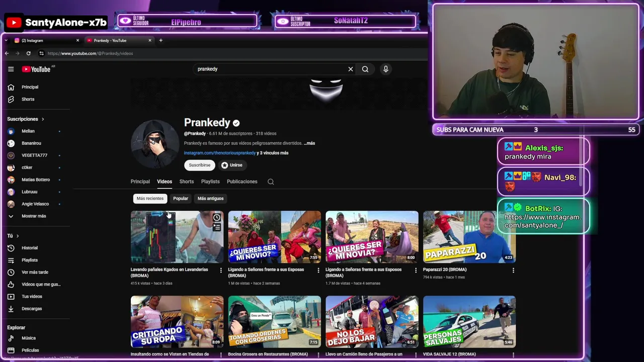Viewport: 644px width, 362px height.
Task: Open the No los dejo bajar thumbnail
Action: click(372, 322)
